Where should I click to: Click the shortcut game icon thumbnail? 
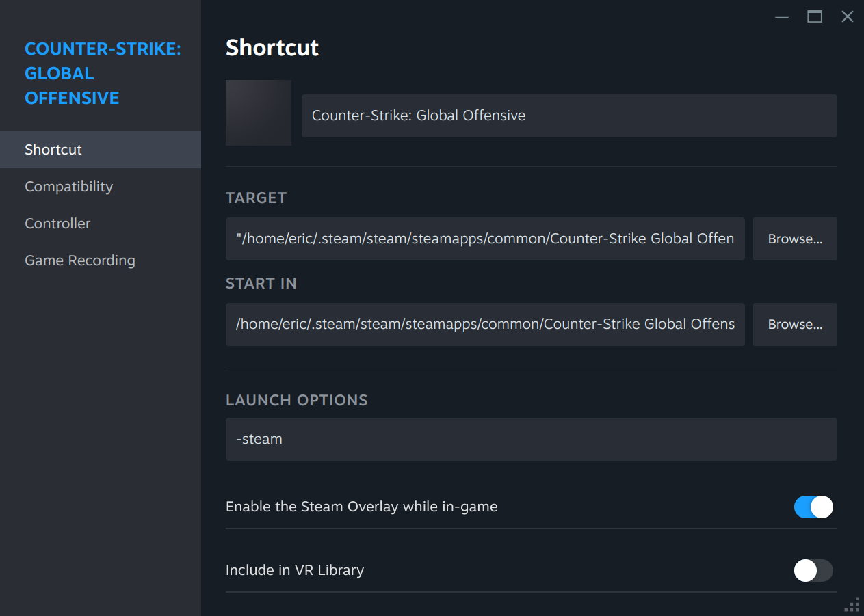click(x=259, y=113)
